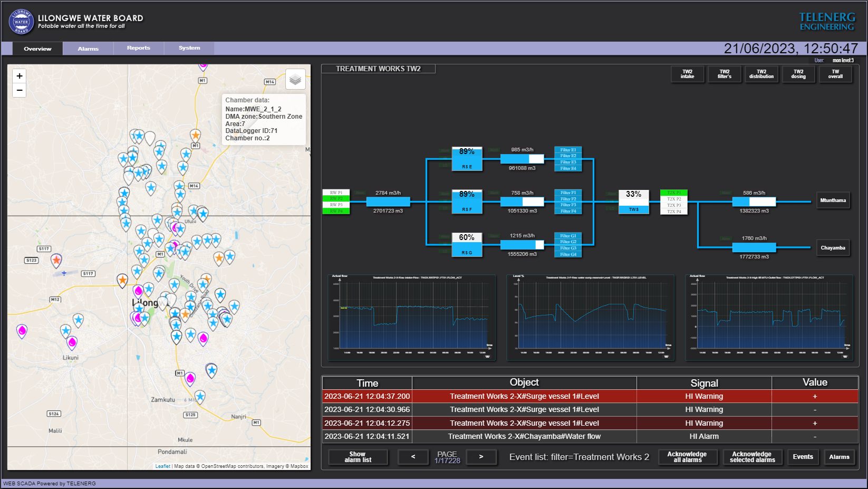868x489 pixels.
Task: Click the RS E tank level at 89%
Action: (467, 159)
